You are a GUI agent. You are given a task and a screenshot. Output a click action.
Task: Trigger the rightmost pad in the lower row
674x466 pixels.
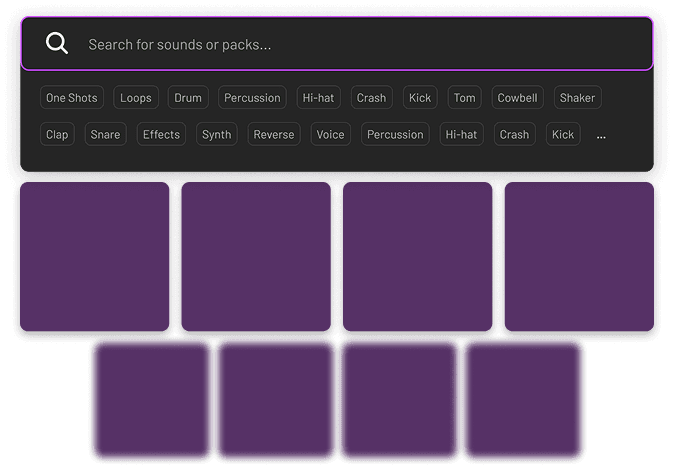(523, 400)
